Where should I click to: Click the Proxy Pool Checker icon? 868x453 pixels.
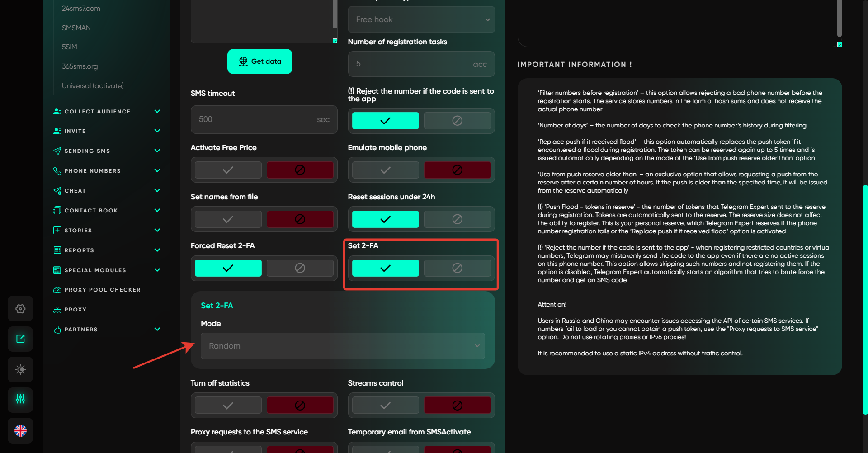click(57, 290)
